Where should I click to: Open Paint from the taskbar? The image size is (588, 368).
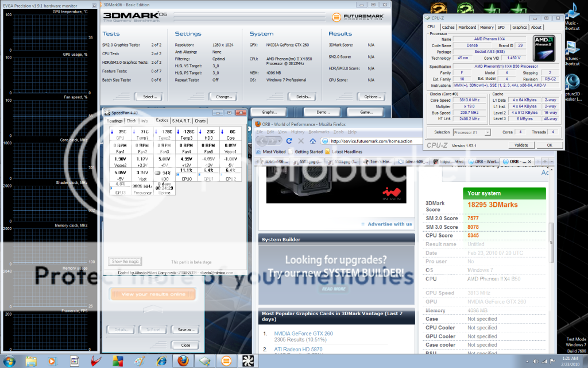[x=140, y=361]
